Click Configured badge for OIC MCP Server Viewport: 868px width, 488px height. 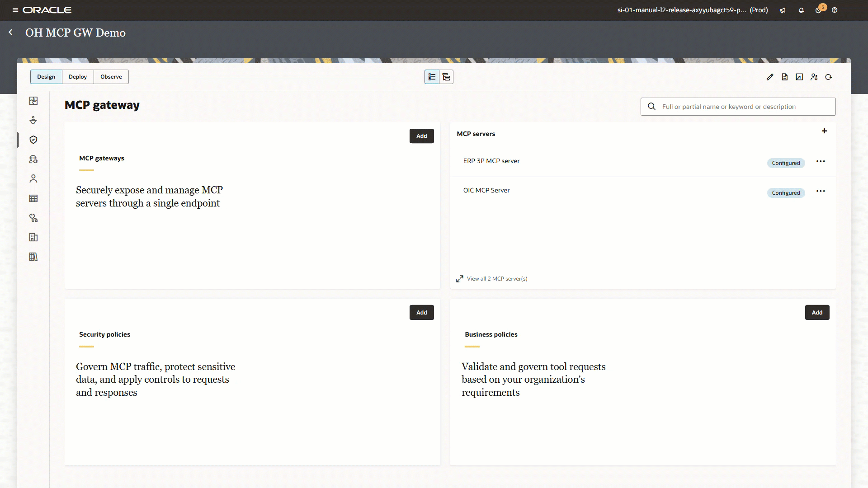pos(786,193)
